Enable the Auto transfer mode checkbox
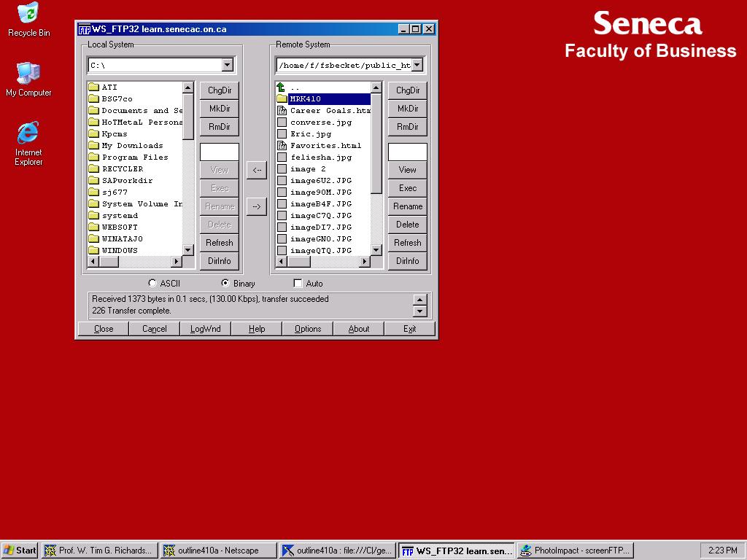The image size is (747, 560). (x=298, y=284)
